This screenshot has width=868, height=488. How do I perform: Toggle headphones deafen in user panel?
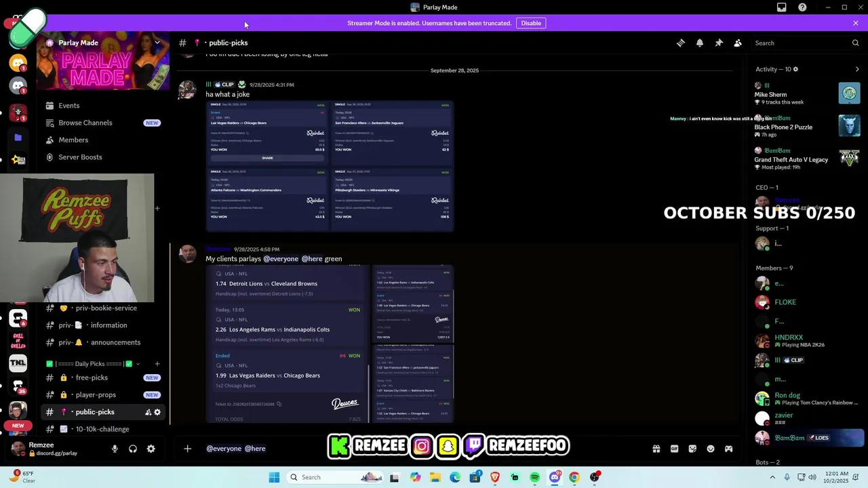coord(133,449)
